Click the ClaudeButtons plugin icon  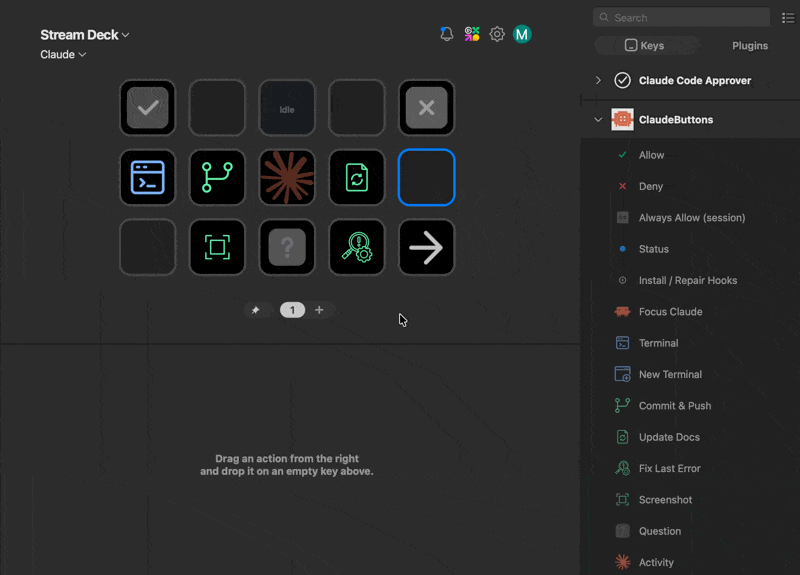pyautogui.click(x=622, y=119)
